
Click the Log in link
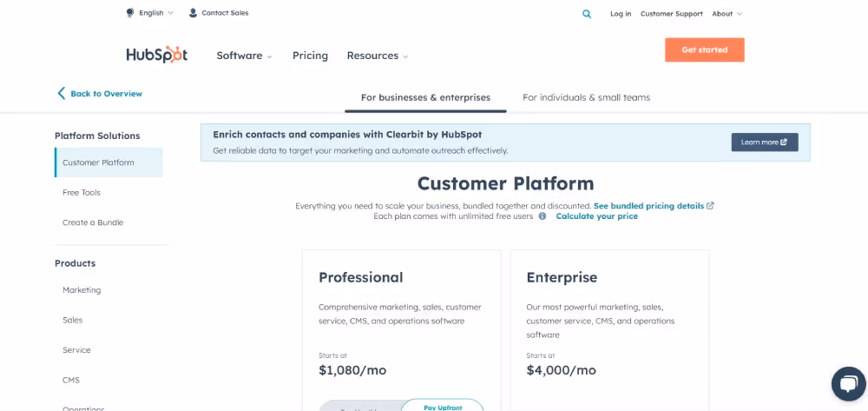[x=621, y=14]
